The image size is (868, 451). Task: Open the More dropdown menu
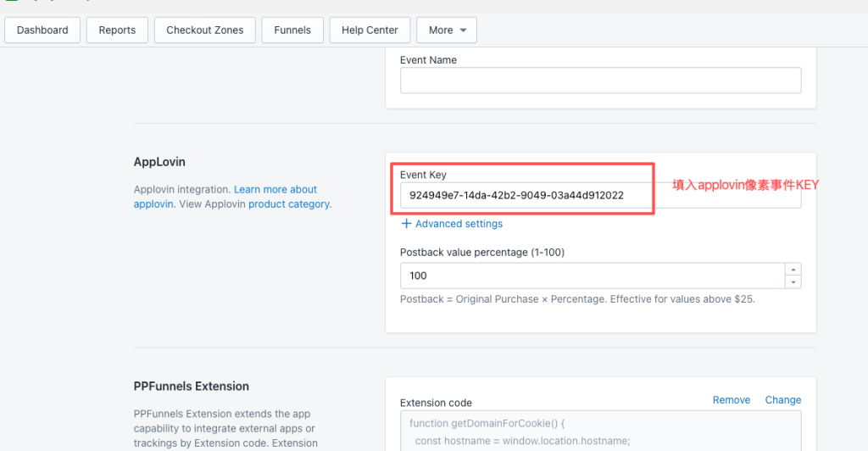coord(448,31)
